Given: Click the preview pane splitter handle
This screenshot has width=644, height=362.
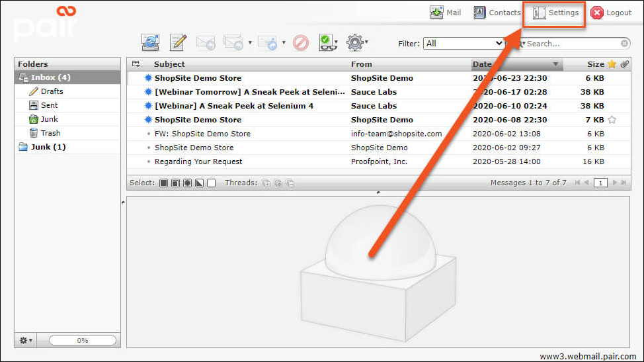Looking at the screenshot, I should tap(378, 193).
